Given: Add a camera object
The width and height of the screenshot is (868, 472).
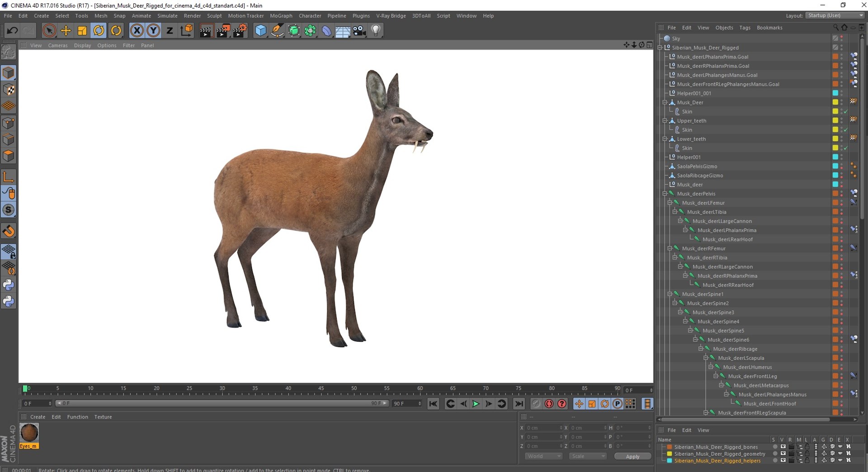Looking at the screenshot, I should pyautogui.click(x=359, y=31).
